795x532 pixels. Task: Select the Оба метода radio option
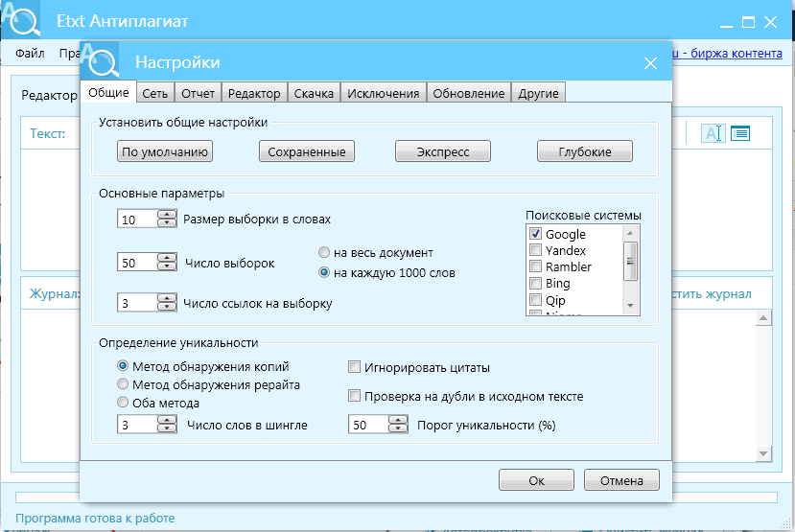pos(123,403)
